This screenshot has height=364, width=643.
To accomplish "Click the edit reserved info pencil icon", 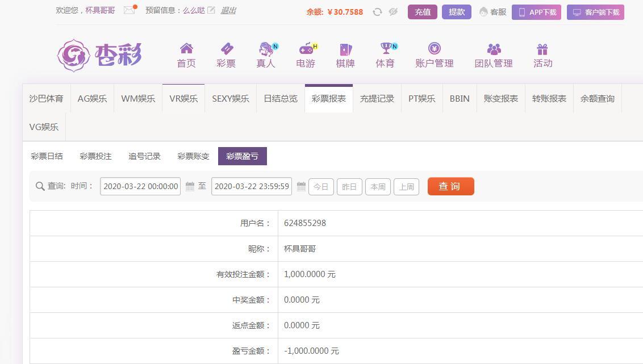I will click(211, 10).
